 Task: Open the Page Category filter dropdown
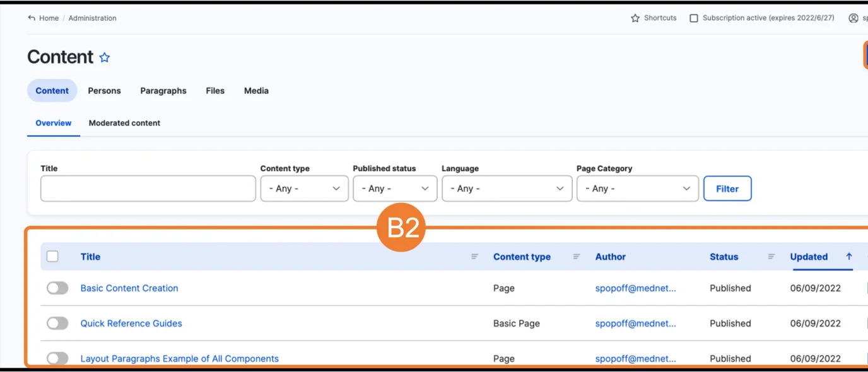[638, 189]
